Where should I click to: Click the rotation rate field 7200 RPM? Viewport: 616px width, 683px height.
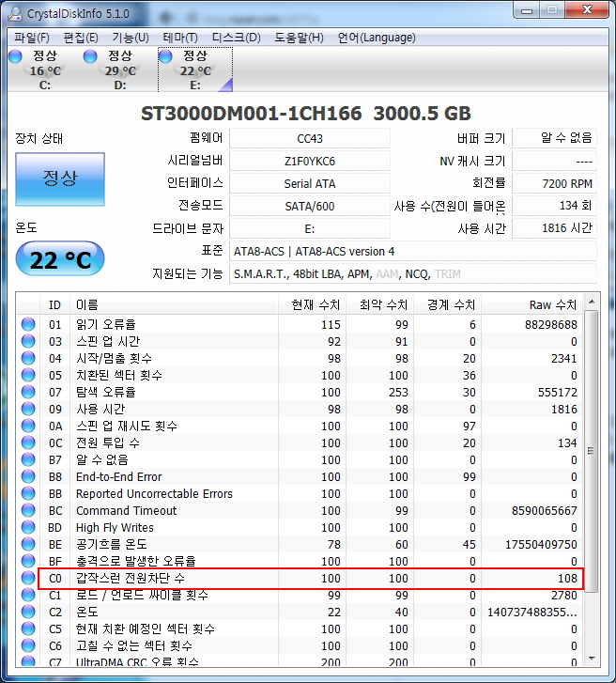[x=554, y=183]
